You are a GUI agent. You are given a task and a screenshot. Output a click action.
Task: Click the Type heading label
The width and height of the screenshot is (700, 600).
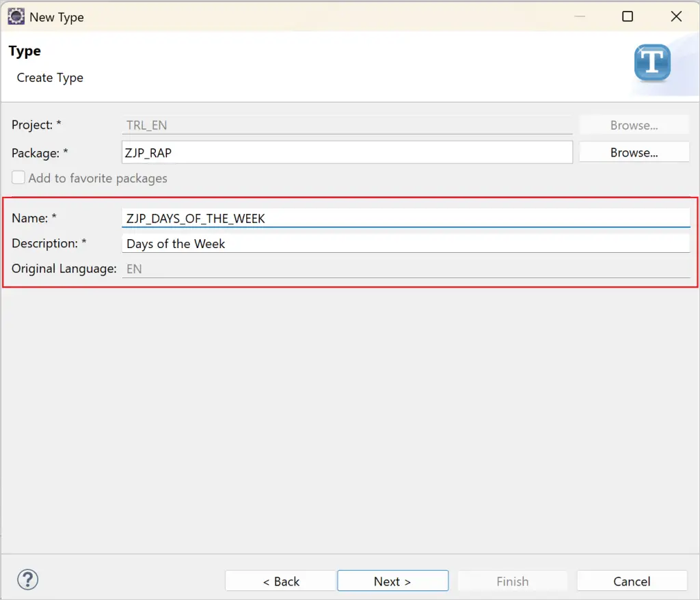(x=25, y=51)
